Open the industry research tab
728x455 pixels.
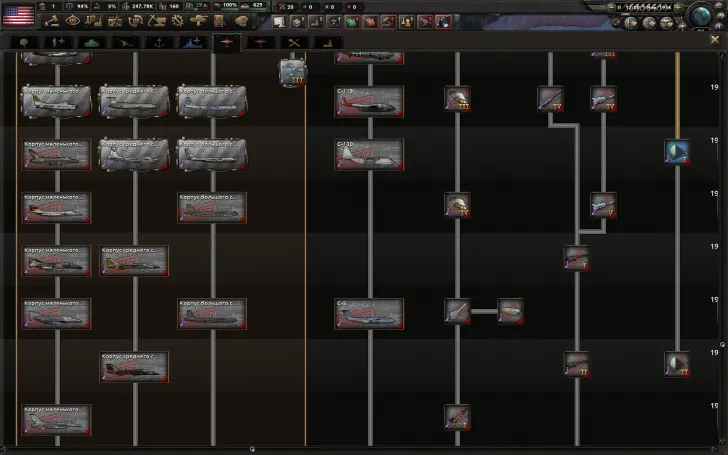(x=328, y=43)
